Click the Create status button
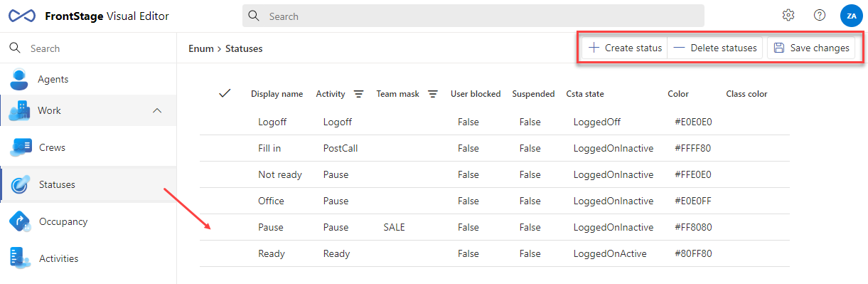Viewport: 868px width, 284px height. pyautogui.click(x=625, y=48)
